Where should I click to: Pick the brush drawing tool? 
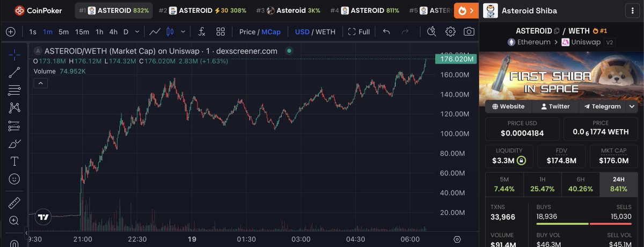[14, 144]
